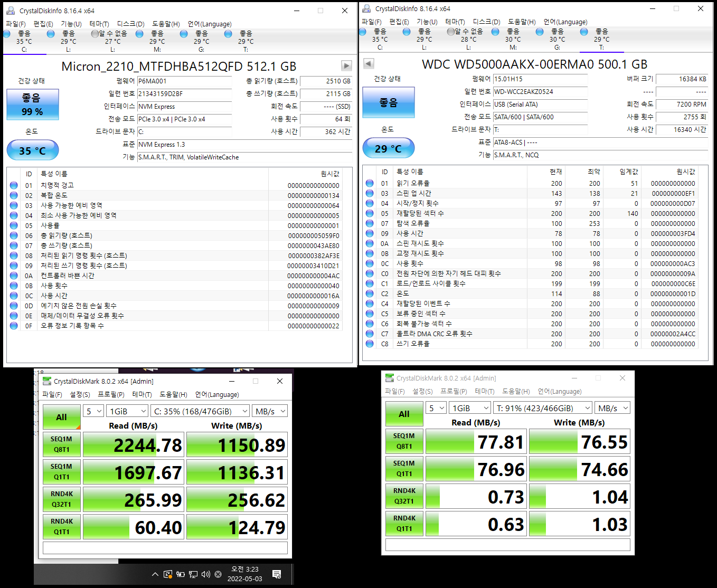Click network tray icon
717x588 pixels.
[x=193, y=574]
